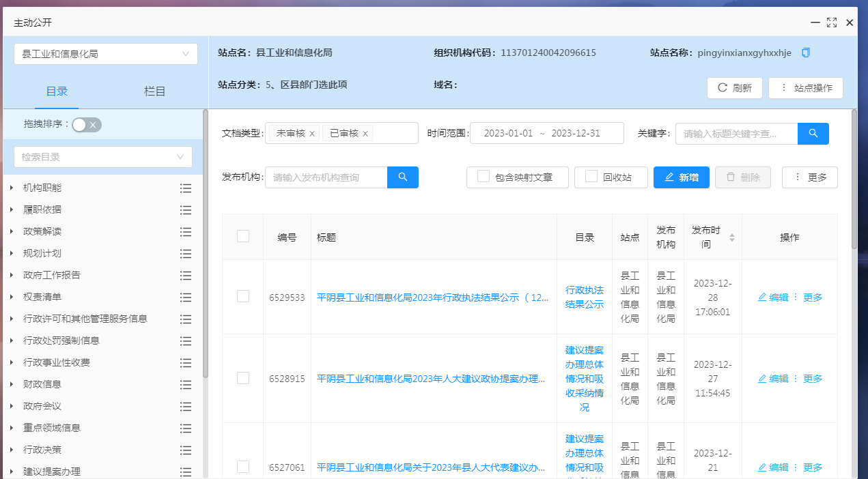Click the 发布机构 search magnifier button
868x479 pixels.
click(403, 177)
